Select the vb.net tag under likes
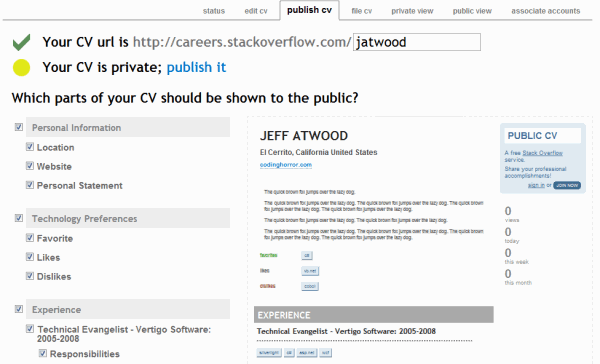 310,271
